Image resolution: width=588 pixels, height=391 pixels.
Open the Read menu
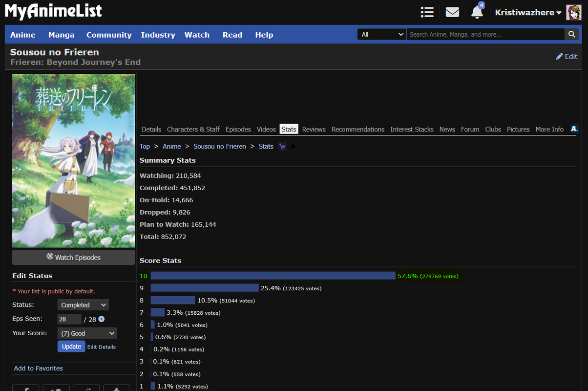(x=232, y=35)
